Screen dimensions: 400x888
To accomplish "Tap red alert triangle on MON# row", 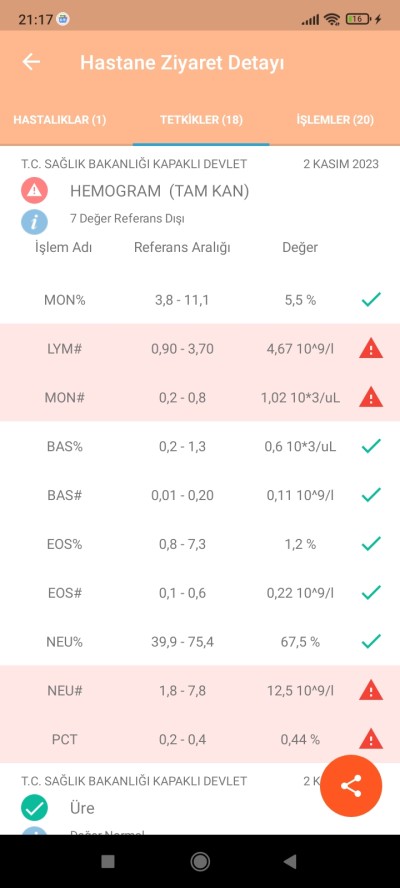I will click(x=371, y=398).
